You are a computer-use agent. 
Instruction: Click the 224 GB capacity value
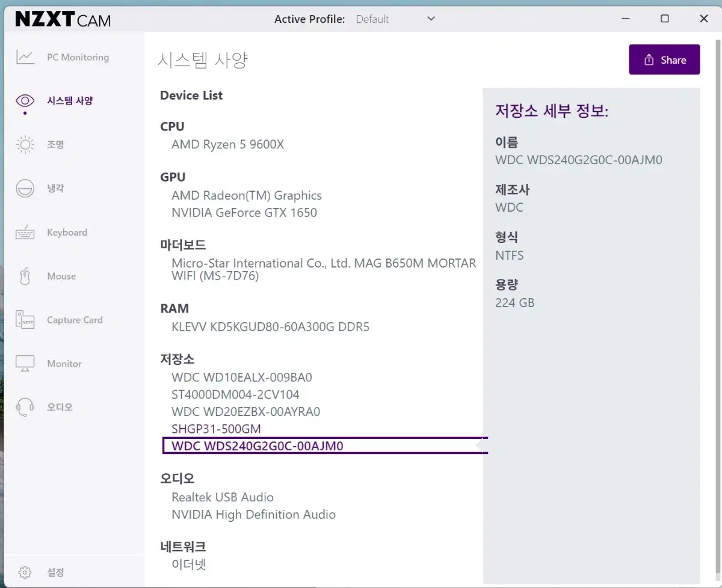coord(514,302)
